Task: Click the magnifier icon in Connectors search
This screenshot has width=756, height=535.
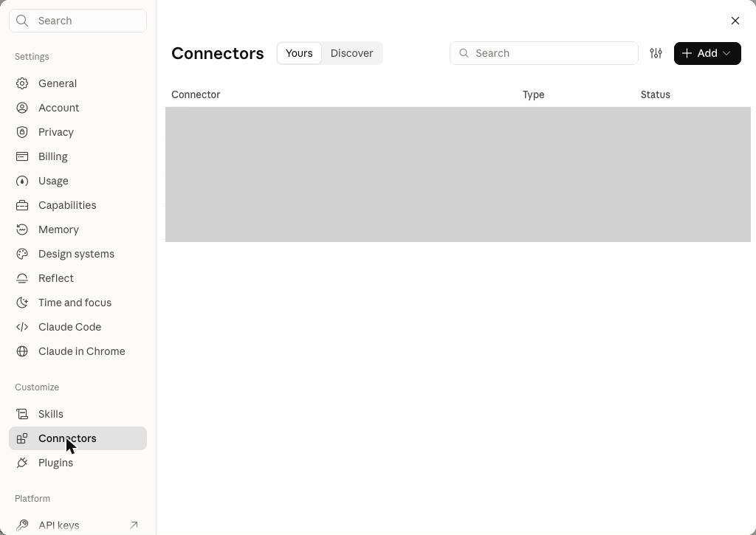Action: coord(464,53)
